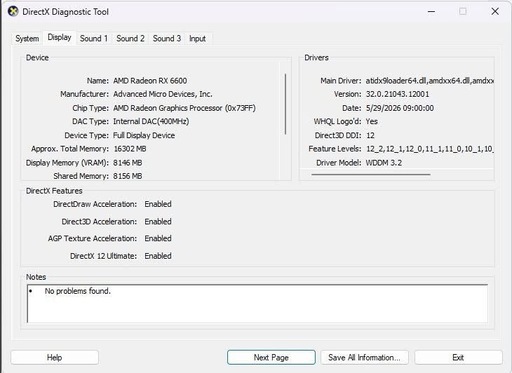512x373 pixels.
Task: Click the Device panel vertical scrollbar
Action: (285, 104)
